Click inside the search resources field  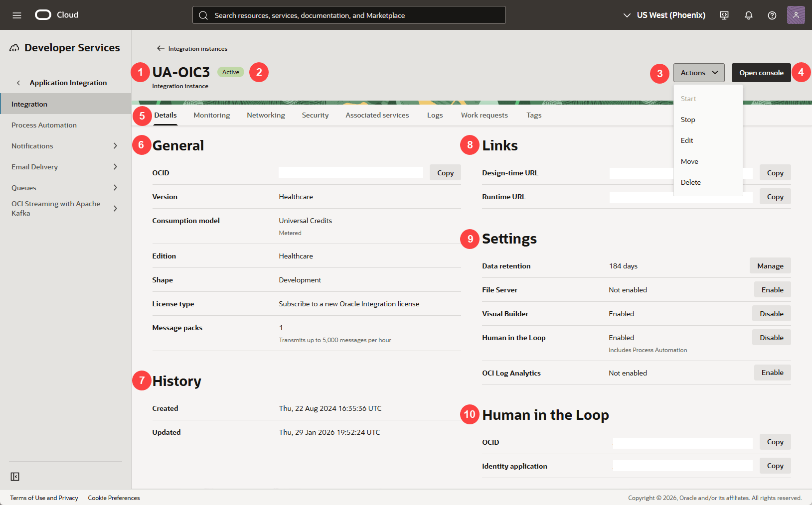point(349,15)
